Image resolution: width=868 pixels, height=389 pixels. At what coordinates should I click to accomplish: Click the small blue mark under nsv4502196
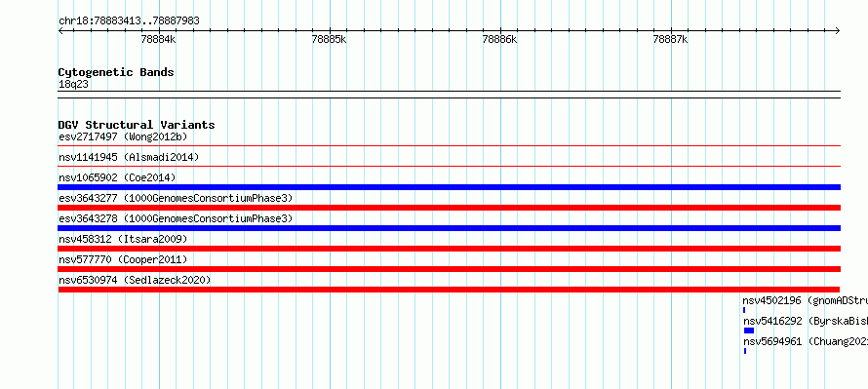744,310
